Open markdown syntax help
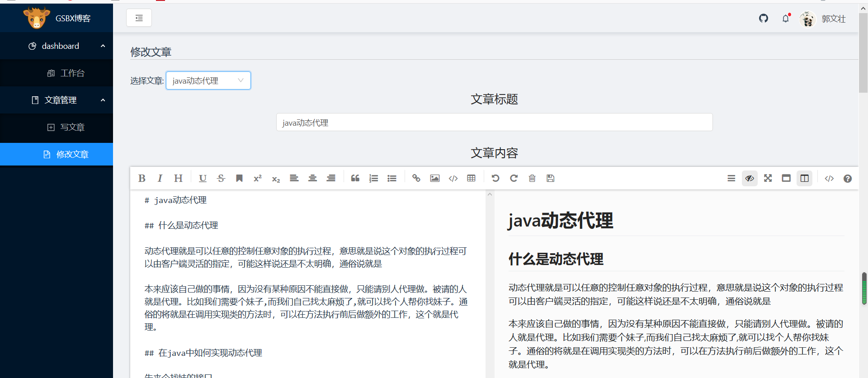 point(848,179)
